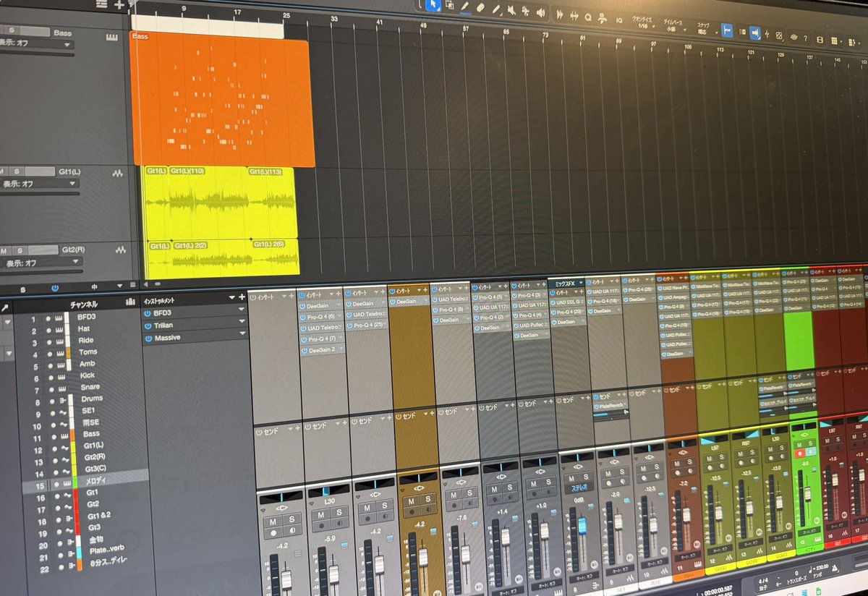Select the Split tool in toolbar
This screenshot has width=868, height=596.
(465, 7)
